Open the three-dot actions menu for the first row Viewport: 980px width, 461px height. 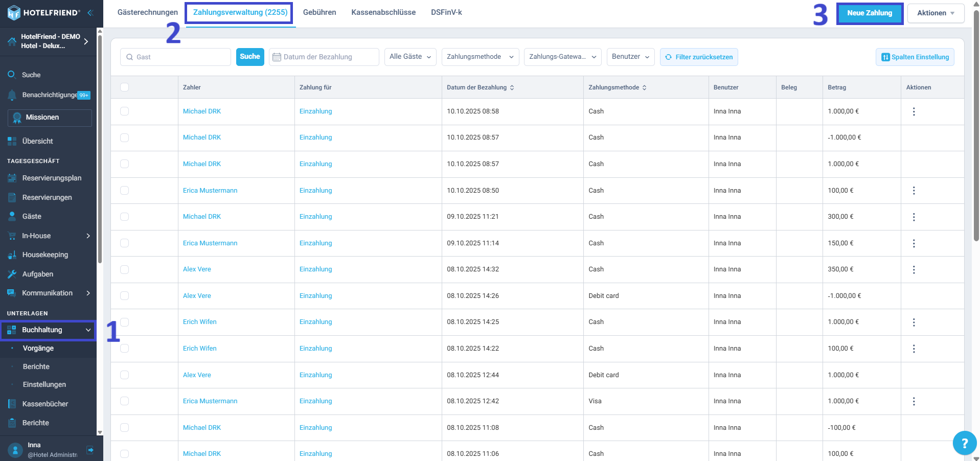pos(914,111)
